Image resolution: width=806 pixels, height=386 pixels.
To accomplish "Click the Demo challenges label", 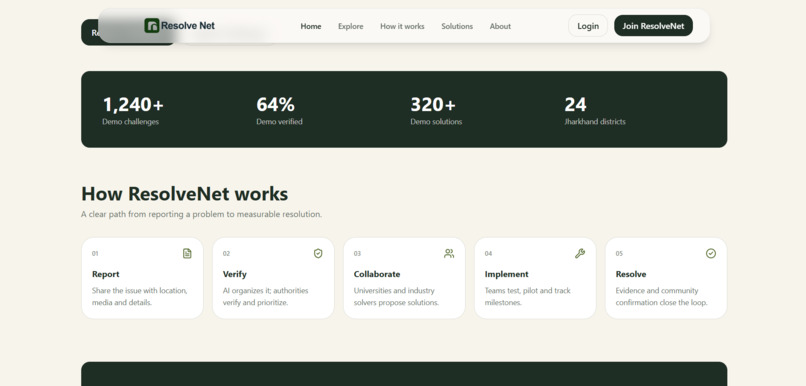I will coord(131,122).
